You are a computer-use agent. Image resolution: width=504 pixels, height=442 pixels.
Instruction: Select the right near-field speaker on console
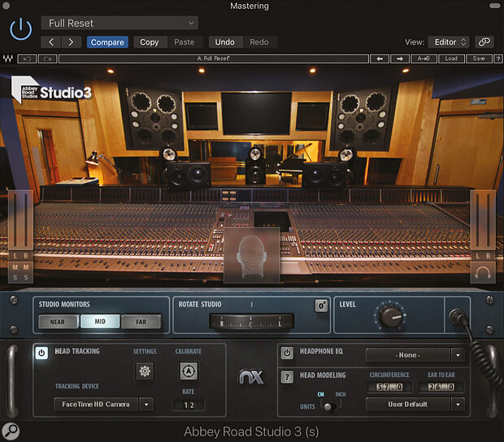(x=324, y=174)
